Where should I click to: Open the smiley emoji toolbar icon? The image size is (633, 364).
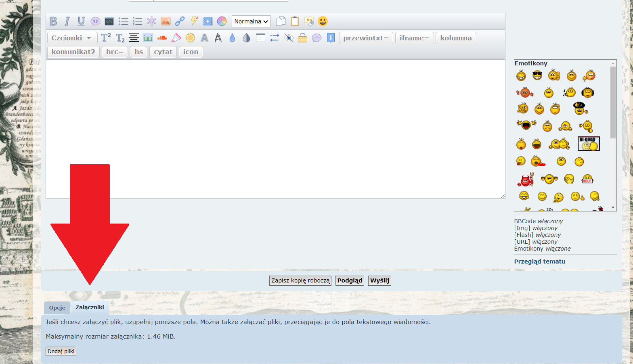tap(323, 21)
